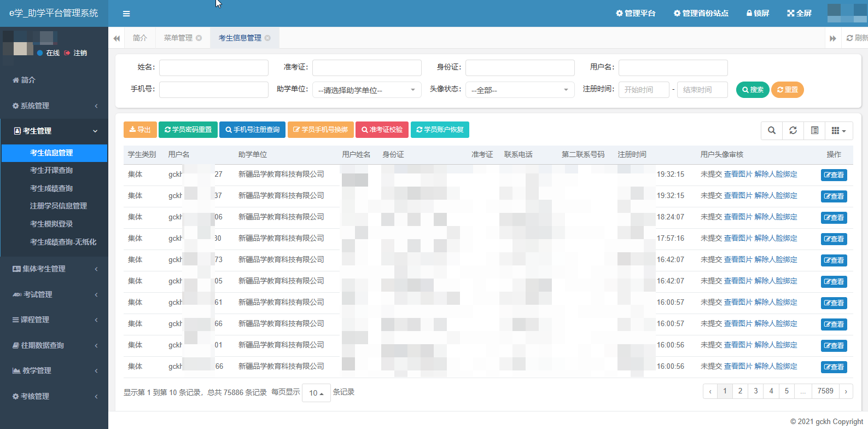Switch to the 简介 tab
Screen dimensions: 868x429
140,38
